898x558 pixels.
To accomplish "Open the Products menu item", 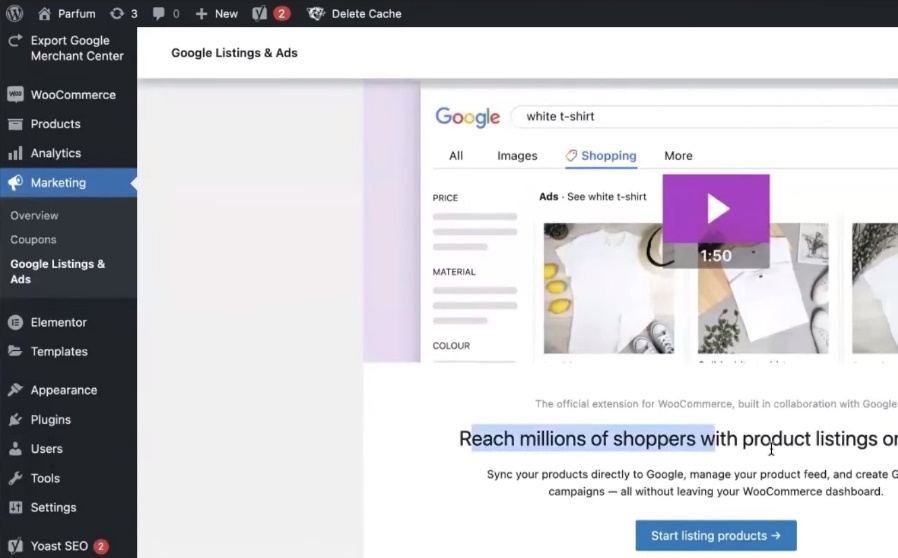I will [55, 124].
